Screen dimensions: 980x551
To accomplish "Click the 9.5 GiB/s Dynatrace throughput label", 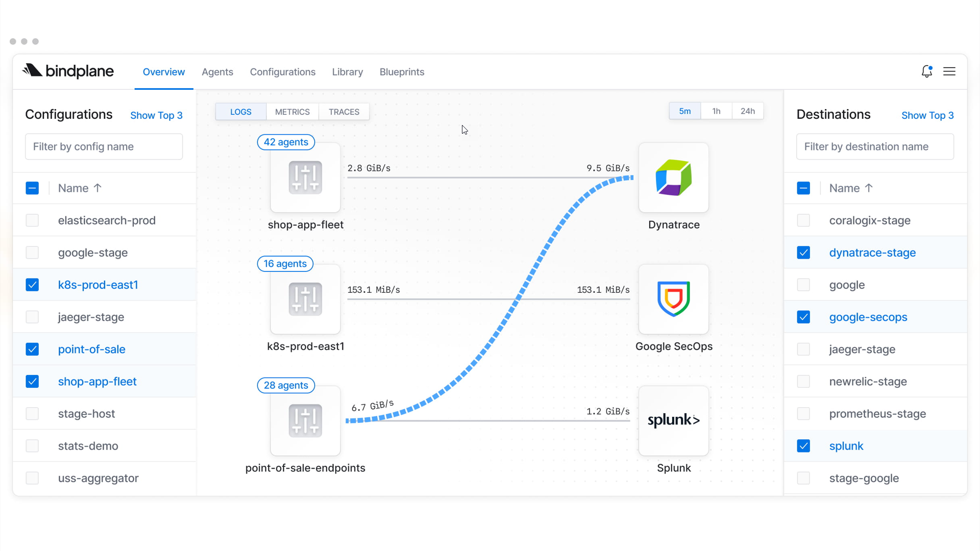I will [608, 168].
